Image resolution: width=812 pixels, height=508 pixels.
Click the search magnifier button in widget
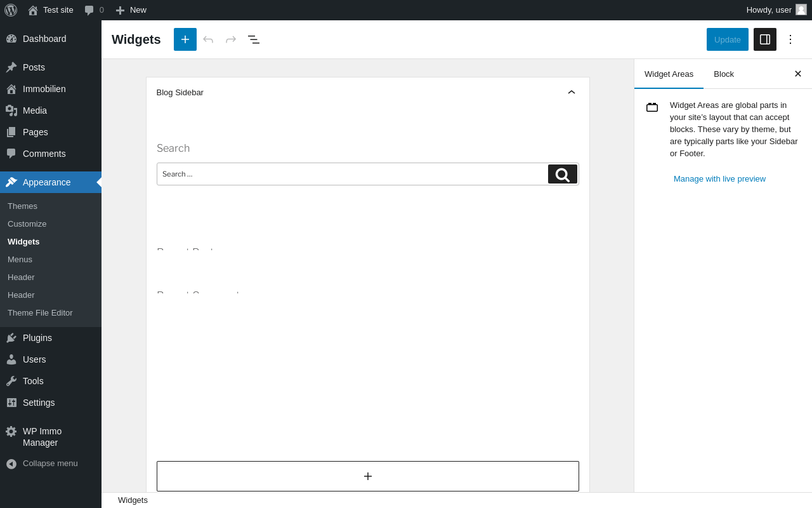pos(563,174)
